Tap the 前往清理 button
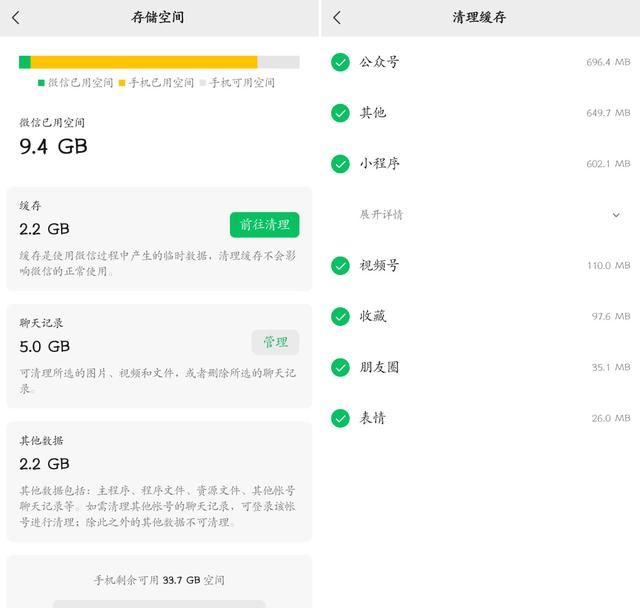The width and height of the screenshot is (640, 608). [264, 225]
